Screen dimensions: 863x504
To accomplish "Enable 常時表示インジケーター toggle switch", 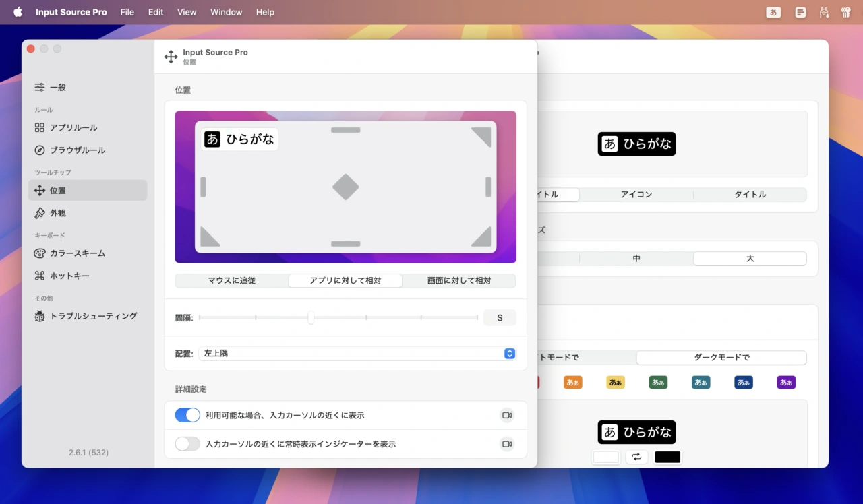I will (187, 444).
